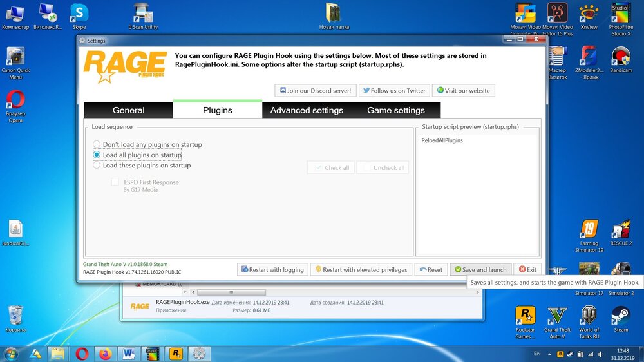Open PhotoFiltre Studio X shortcut
Viewport: 644px width, 362px height.
pyautogui.click(x=621, y=19)
